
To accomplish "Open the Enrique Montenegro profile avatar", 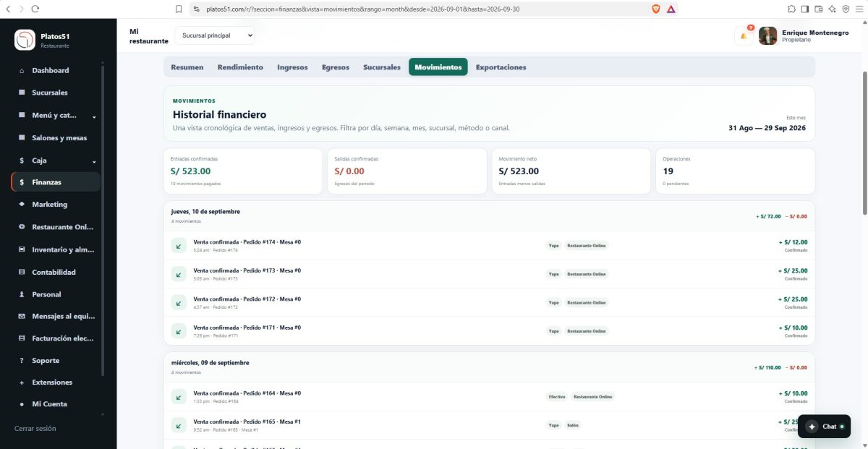I will [767, 36].
